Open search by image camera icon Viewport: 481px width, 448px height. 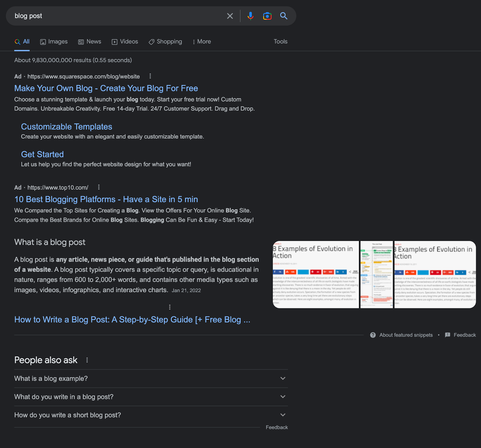(x=267, y=16)
